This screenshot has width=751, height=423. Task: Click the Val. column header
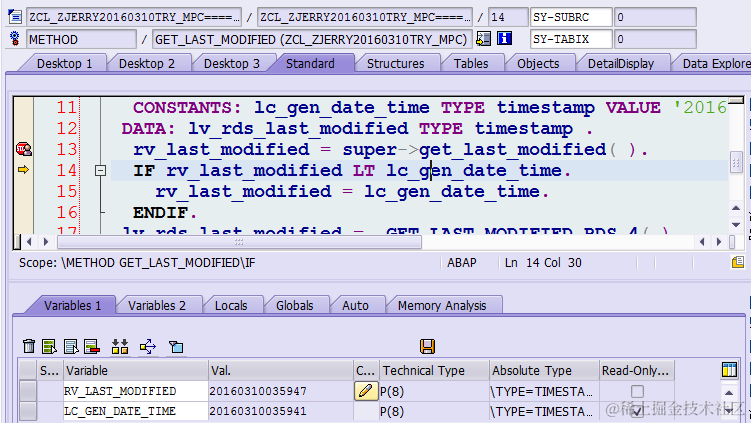[x=281, y=370]
